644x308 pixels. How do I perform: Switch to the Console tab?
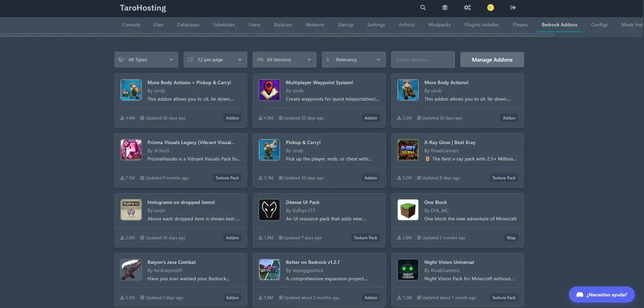pos(131,25)
